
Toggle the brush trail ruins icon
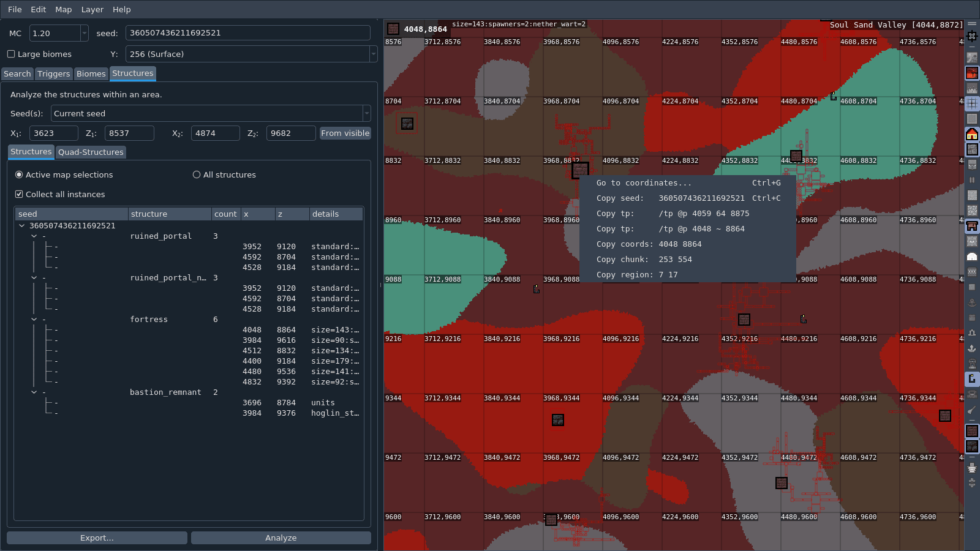[972, 410]
